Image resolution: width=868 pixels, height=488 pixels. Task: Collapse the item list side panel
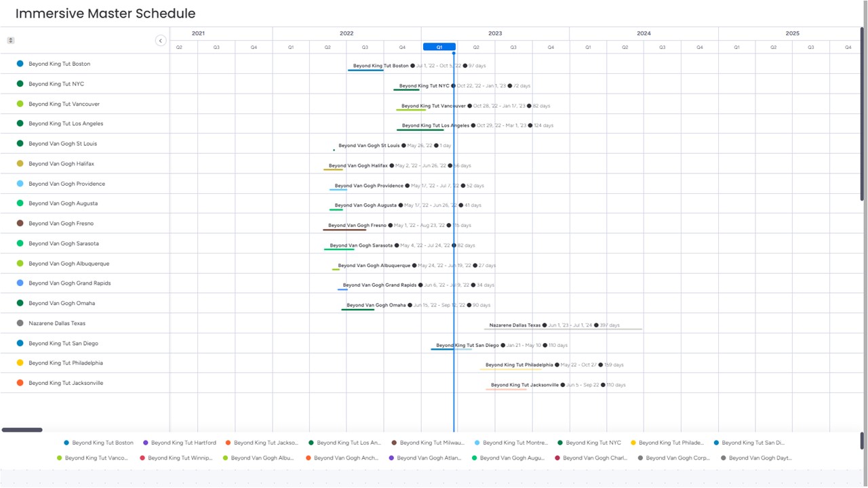coord(161,41)
